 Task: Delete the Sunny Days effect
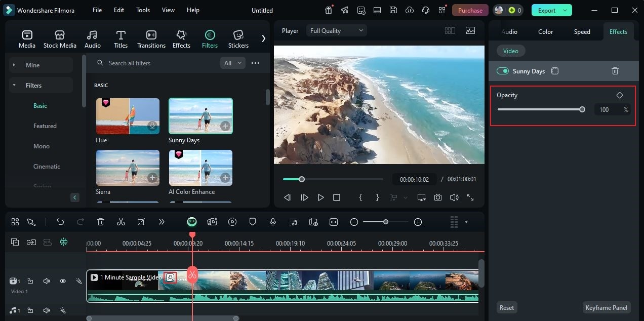[615, 71]
